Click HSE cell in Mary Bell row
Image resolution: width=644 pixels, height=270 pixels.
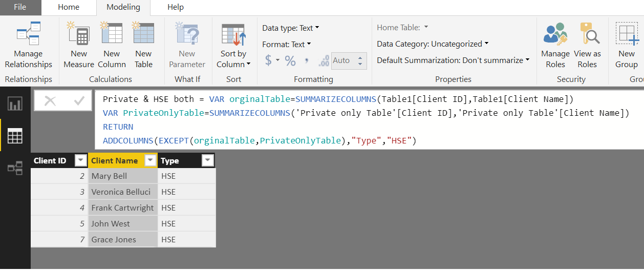point(187,176)
